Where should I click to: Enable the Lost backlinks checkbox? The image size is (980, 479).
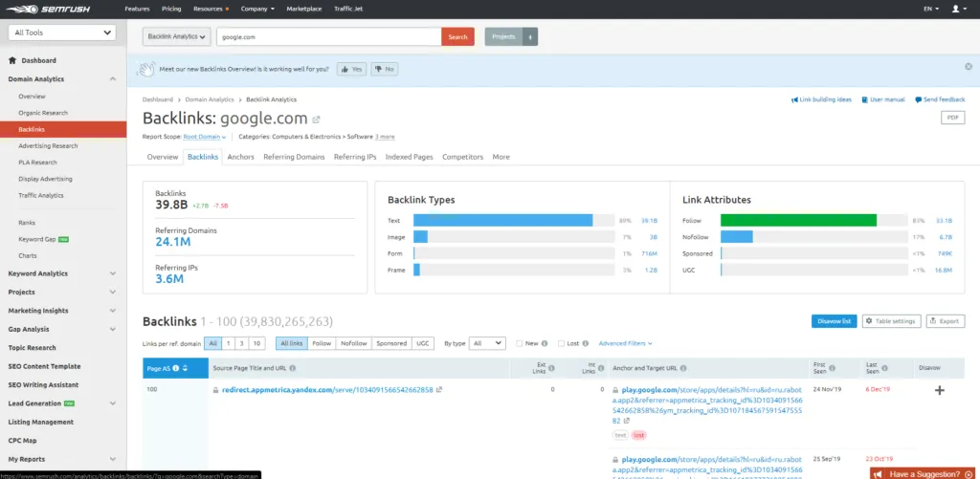point(561,343)
